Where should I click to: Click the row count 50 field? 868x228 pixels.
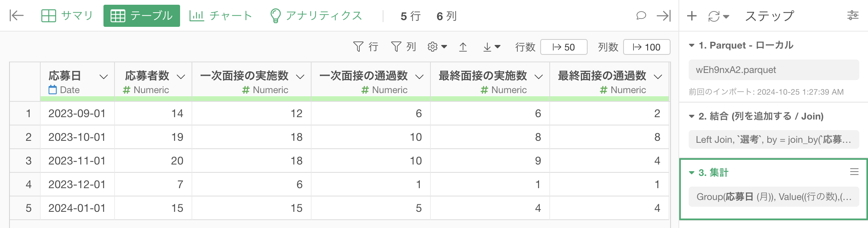point(564,47)
